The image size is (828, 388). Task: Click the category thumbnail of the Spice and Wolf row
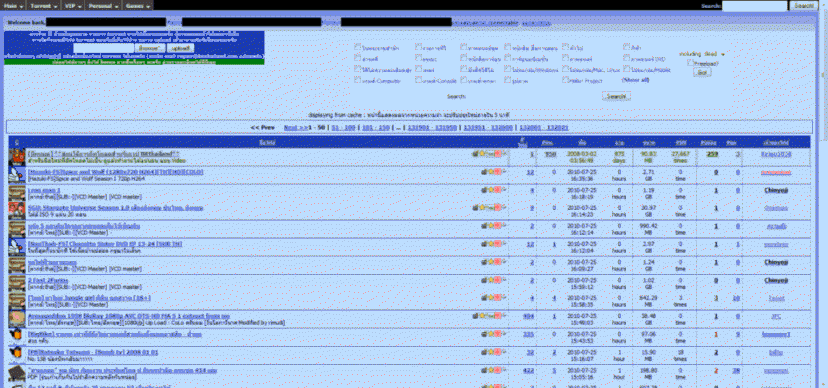click(17, 175)
